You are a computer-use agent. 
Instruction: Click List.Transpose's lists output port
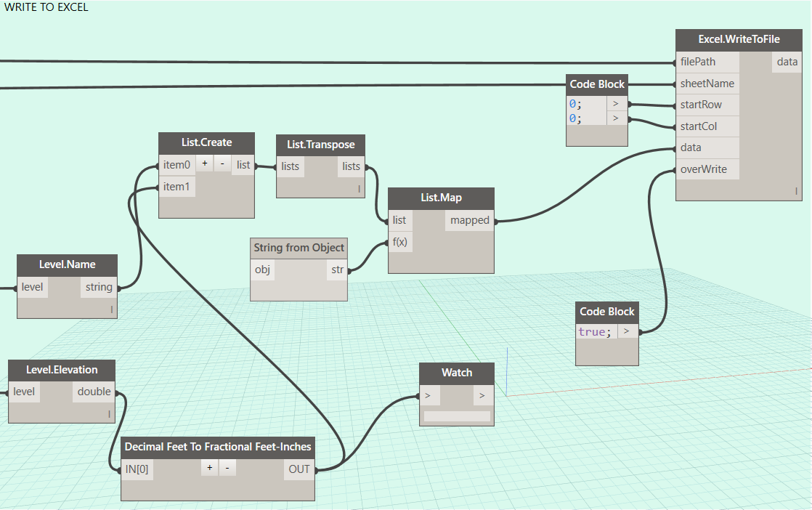click(x=351, y=166)
